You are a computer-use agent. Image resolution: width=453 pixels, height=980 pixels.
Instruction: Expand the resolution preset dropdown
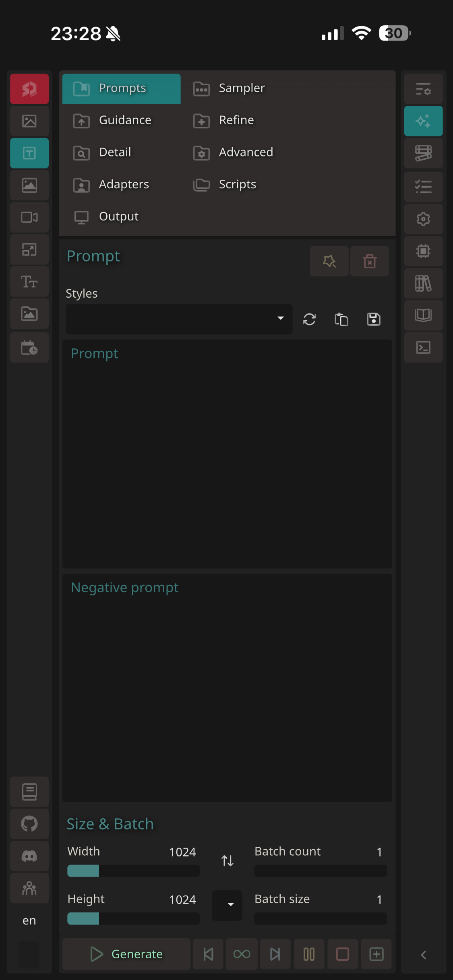click(x=227, y=905)
